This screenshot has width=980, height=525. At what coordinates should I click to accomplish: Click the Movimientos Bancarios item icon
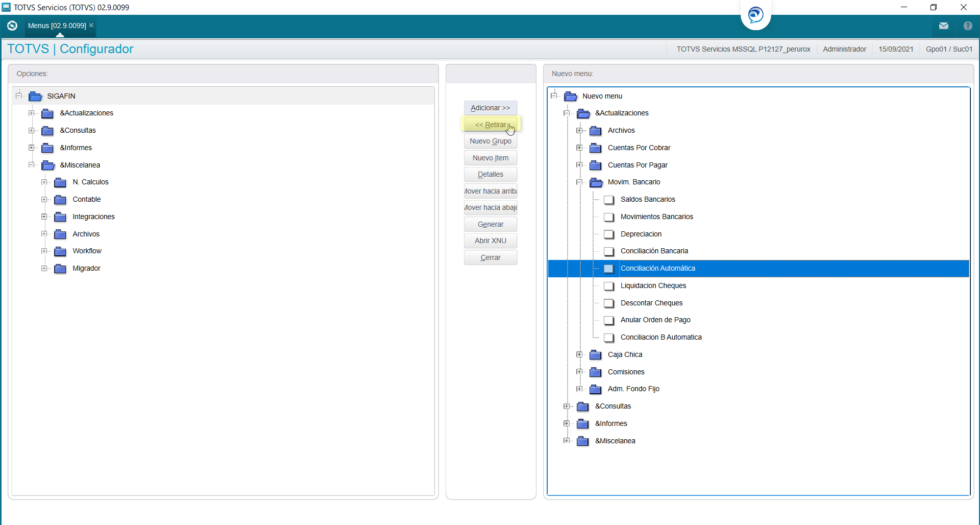tap(609, 217)
